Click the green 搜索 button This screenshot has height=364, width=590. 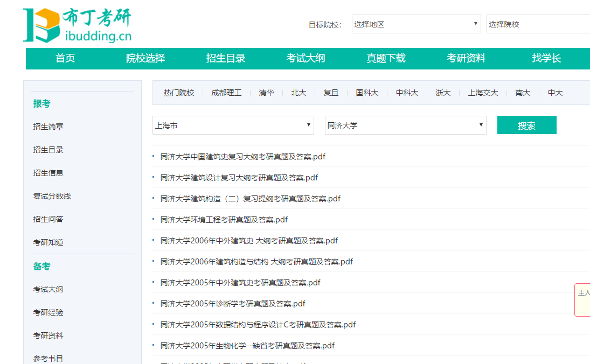click(x=526, y=125)
